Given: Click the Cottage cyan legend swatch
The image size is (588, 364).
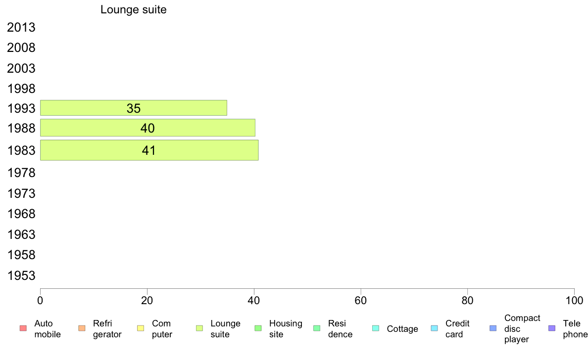Looking at the screenshot, I should pos(376,328).
